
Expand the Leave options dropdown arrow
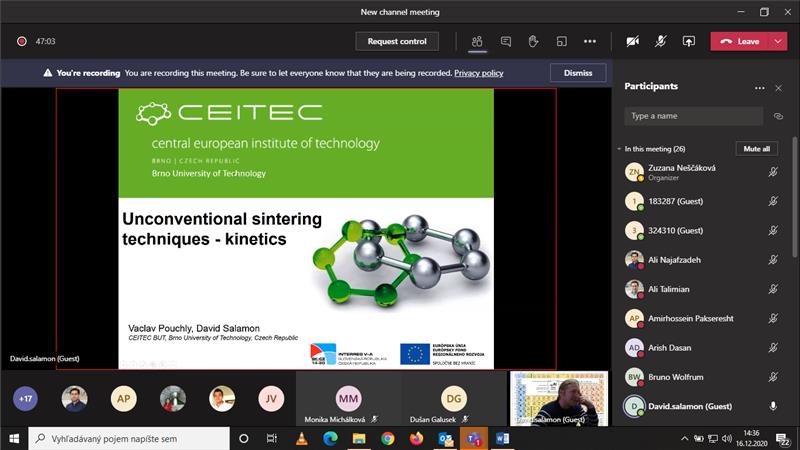coord(778,41)
